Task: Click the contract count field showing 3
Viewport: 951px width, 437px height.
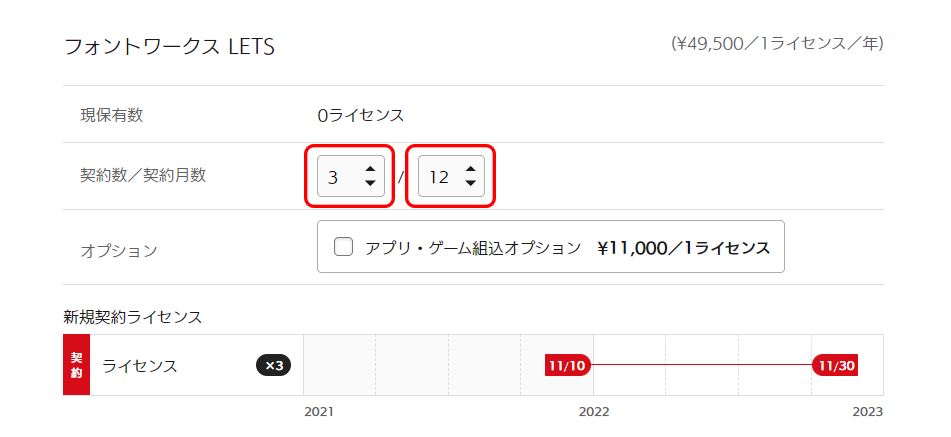Action: pos(351,176)
